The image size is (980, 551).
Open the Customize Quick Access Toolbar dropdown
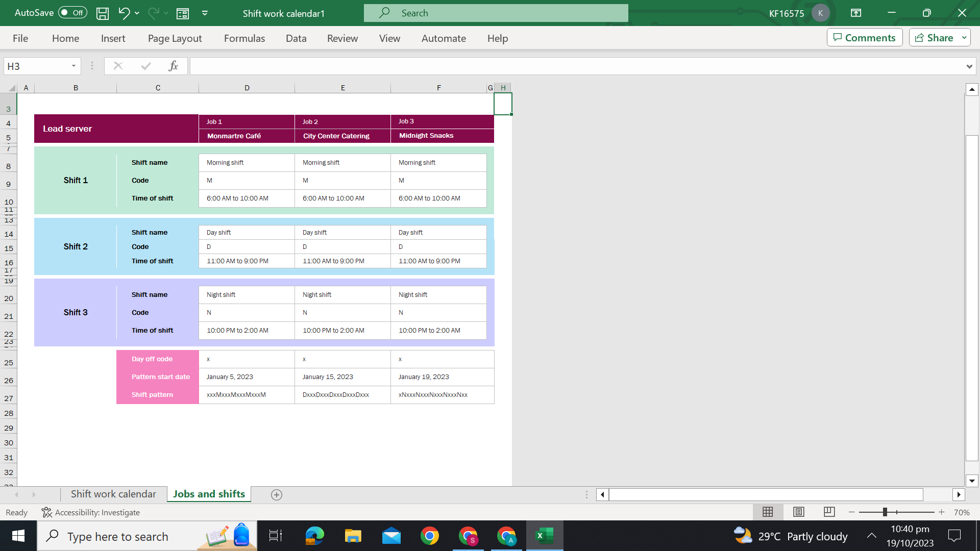(x=205, y=13)
